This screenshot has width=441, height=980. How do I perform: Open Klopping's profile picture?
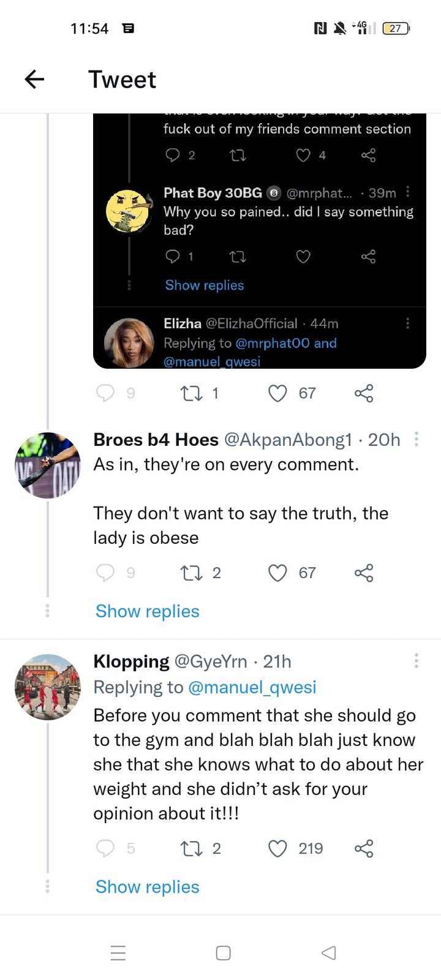click(48, 687)
